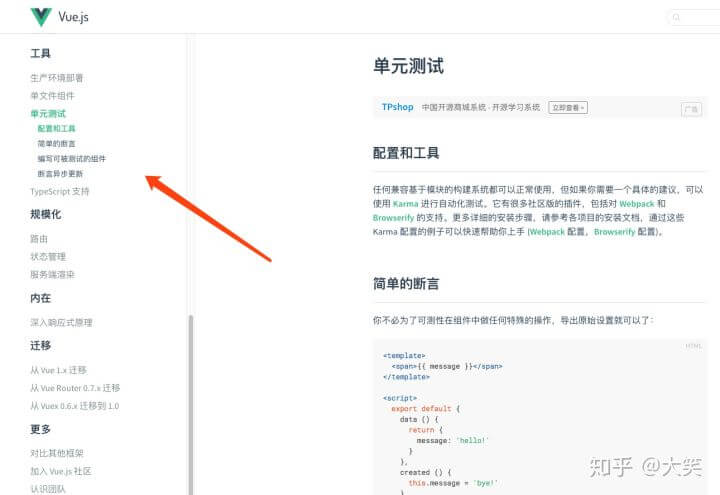720x495 pixels.
Task: Go to 断言异步更新 anchor
Action: click(x=60, y=174)
